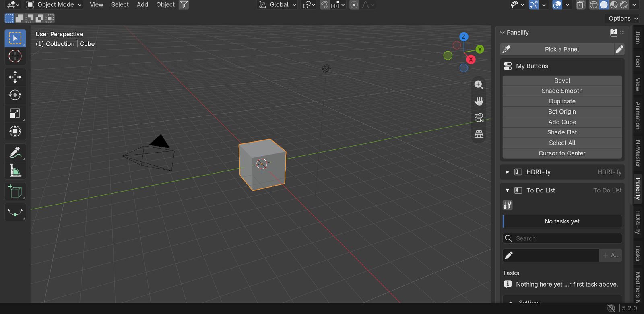
Task: Click the bottom tool below Add Cube
Action: pos(15,212)
